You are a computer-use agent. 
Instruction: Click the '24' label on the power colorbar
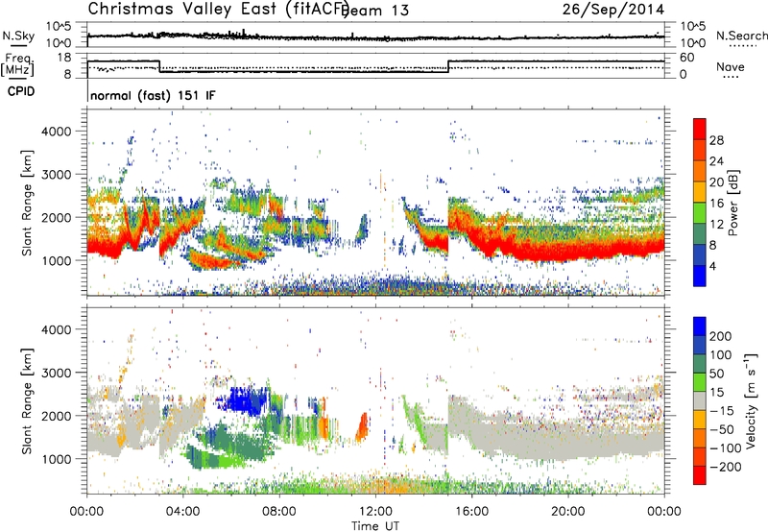(716, 161)
